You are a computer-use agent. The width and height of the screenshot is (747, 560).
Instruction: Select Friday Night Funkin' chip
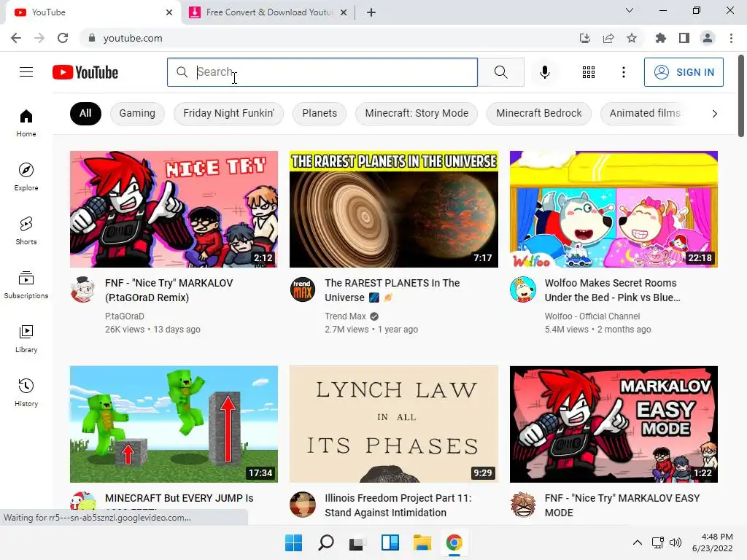click(x=228, y=113)
